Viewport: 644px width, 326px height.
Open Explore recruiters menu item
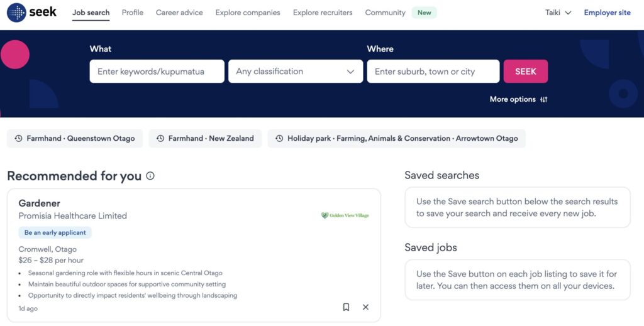click(x=323, y=13)
